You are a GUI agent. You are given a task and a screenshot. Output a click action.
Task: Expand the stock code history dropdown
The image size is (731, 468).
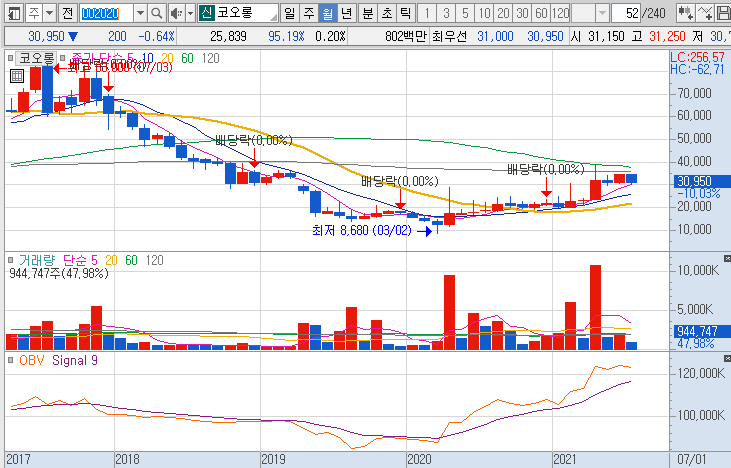coord(140,13)
